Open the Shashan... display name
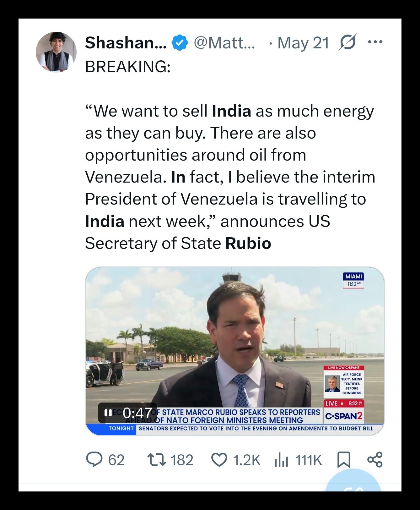The image size is (420, 510). point(126,42)
